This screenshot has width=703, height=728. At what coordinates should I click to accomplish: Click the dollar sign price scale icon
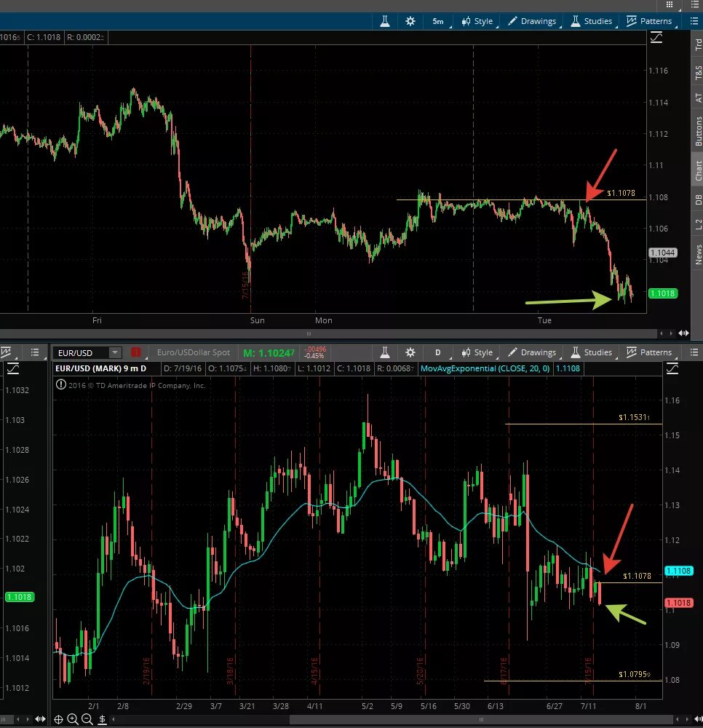tap(102, 720)
